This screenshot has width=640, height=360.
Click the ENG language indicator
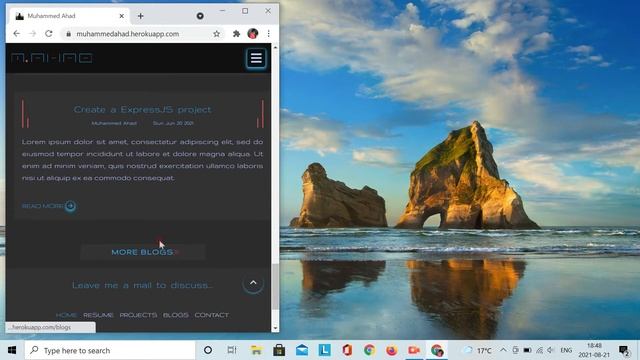click(x=566, y=350)
